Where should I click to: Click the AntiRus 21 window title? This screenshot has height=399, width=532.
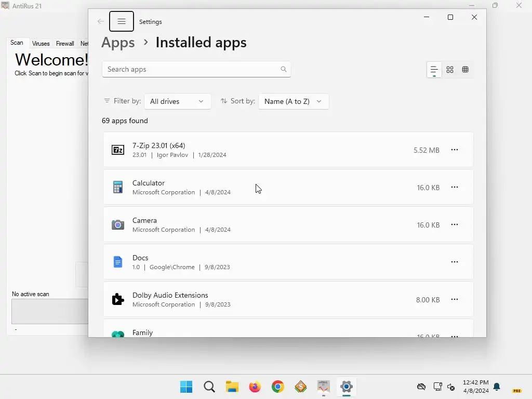[x=27, y=6]
